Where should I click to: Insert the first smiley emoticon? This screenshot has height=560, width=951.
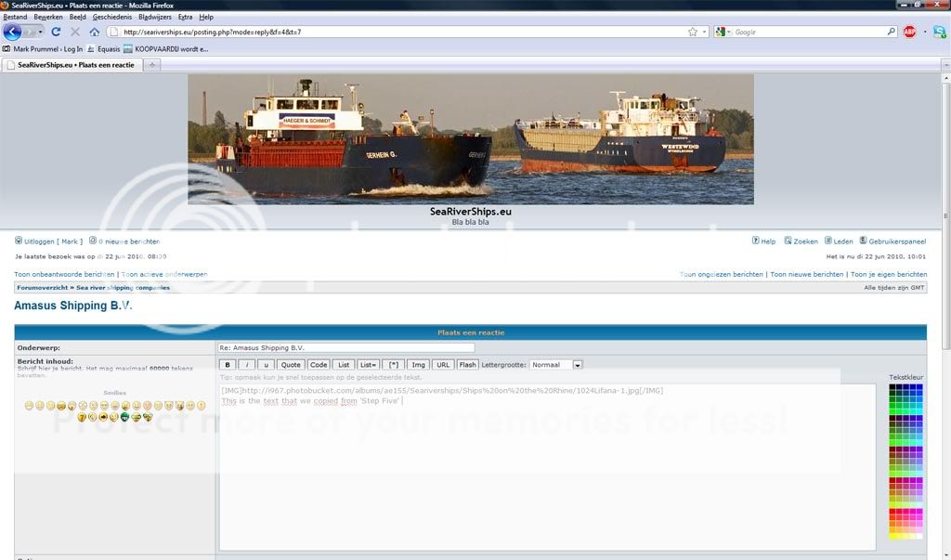[x=30, y=406]
